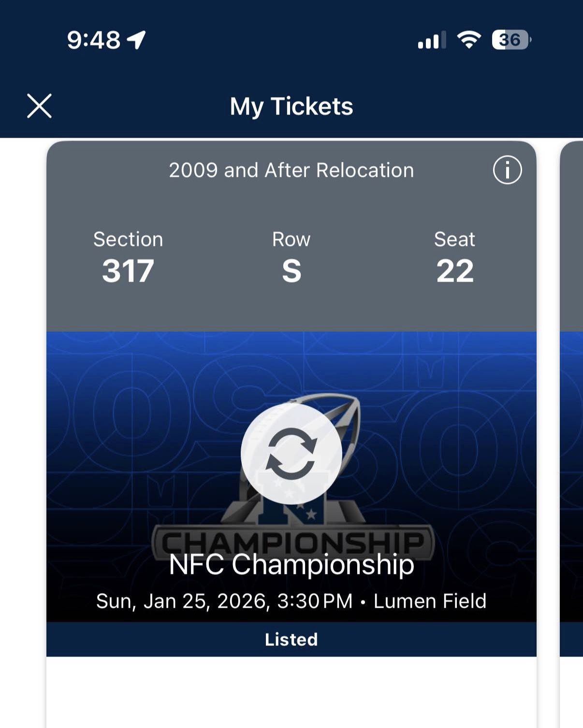The width and height of the screenshot is (583, 728).
Task: Tap the cellular signal bars
Action: (x=431, y=41)
